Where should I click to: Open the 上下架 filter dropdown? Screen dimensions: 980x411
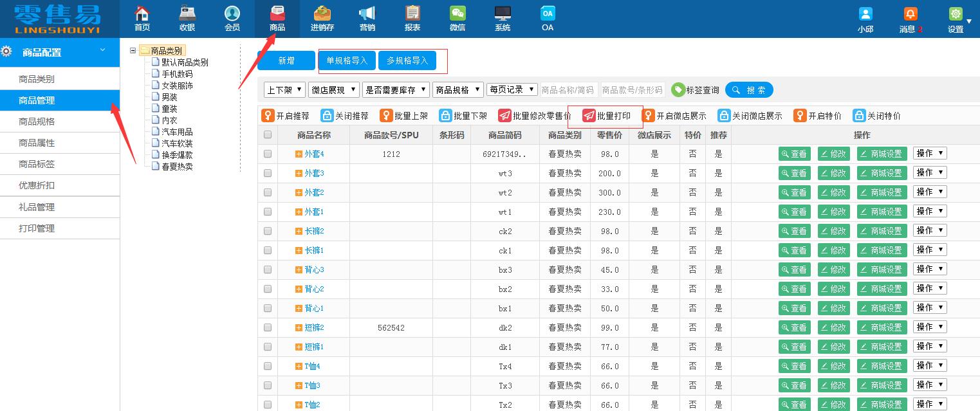tap(284, 90)
